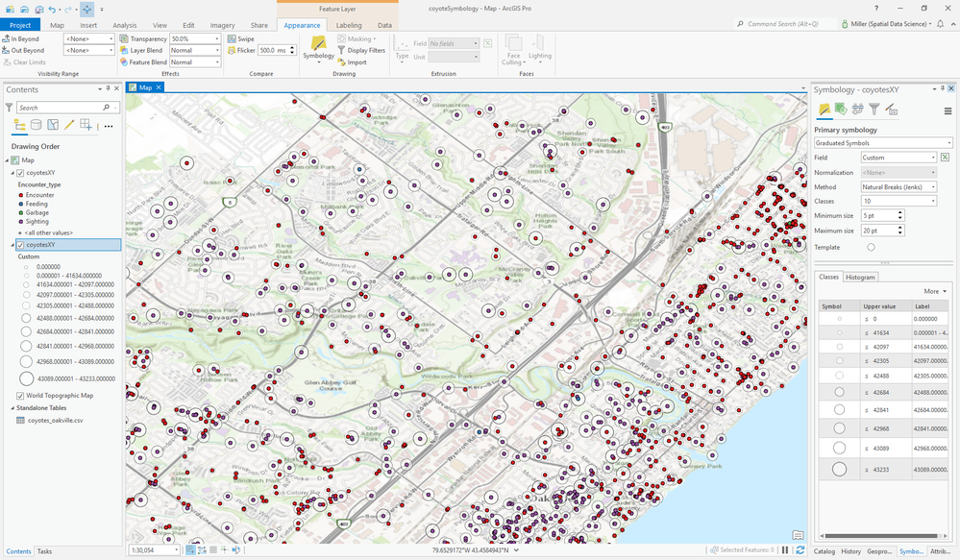The image size is (960, 560).
Task: Switch to the Labeling ribbon tab
Action: tap(349, 25)
